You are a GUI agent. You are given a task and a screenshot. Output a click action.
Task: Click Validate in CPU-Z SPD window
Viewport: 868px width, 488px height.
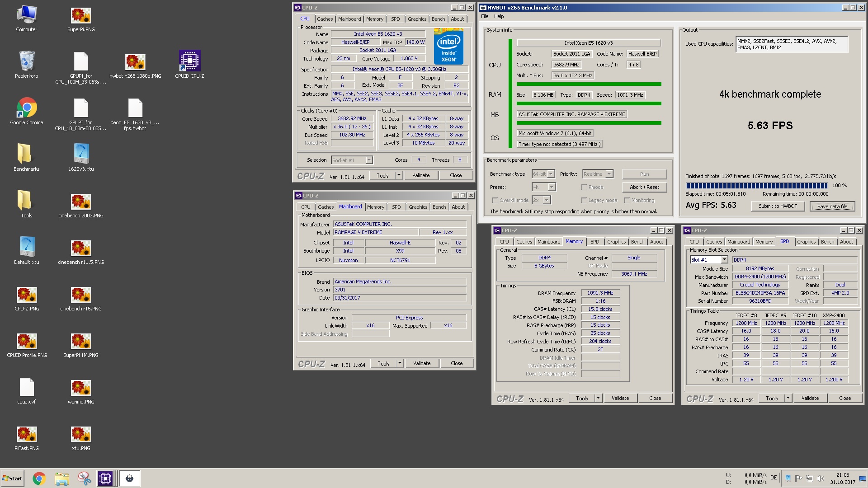click(x=810, y=398)
